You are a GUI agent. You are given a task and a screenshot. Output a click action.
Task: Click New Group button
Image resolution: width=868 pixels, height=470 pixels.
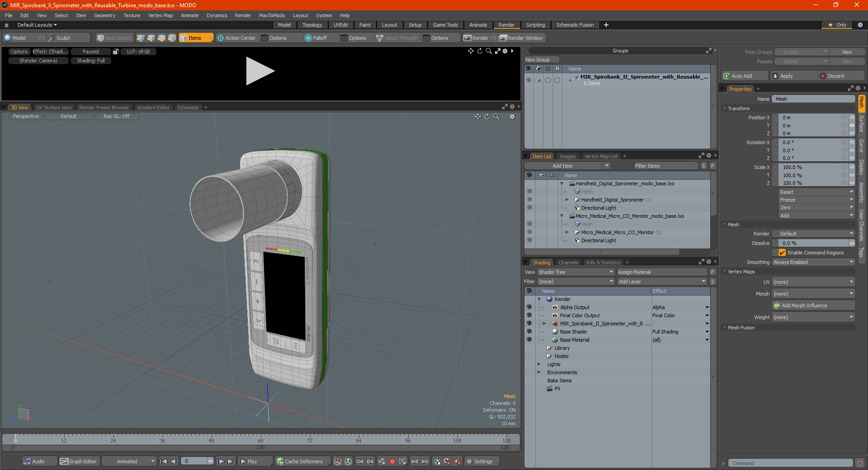(542, 60)
